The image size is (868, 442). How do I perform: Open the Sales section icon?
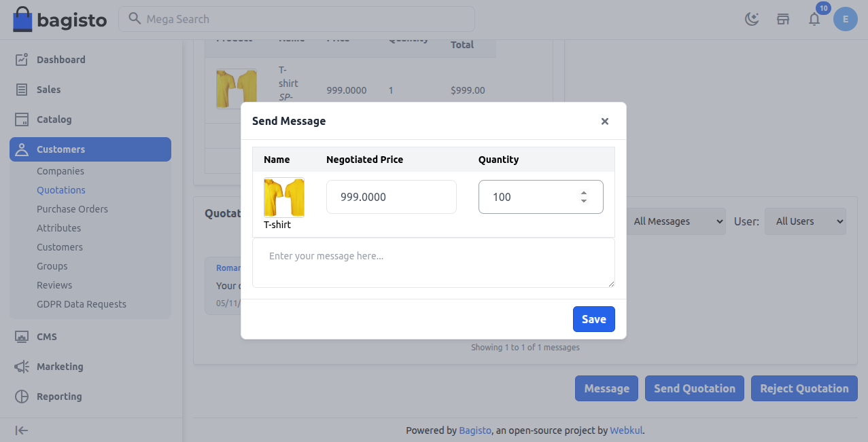coord(20,89)
